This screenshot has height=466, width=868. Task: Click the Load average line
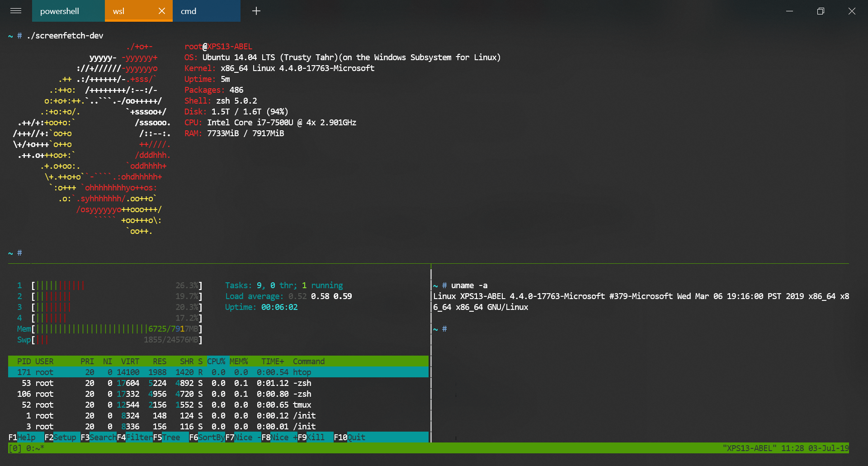click(288, 296)
